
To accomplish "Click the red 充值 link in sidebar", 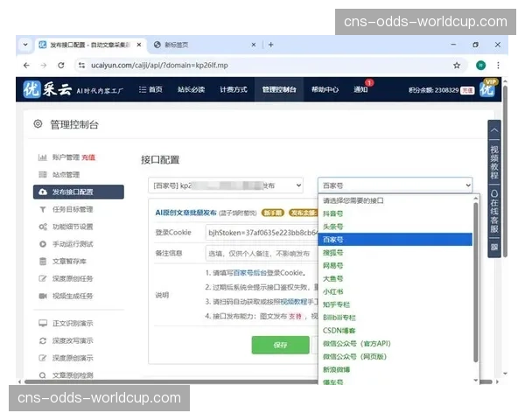I will tap(88, 157).
